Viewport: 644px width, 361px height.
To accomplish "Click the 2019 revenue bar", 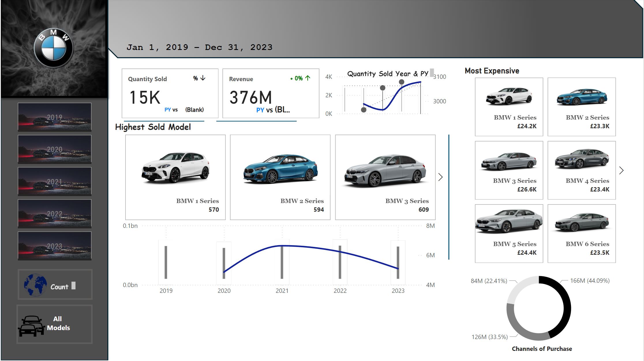I will click(166, 262).
